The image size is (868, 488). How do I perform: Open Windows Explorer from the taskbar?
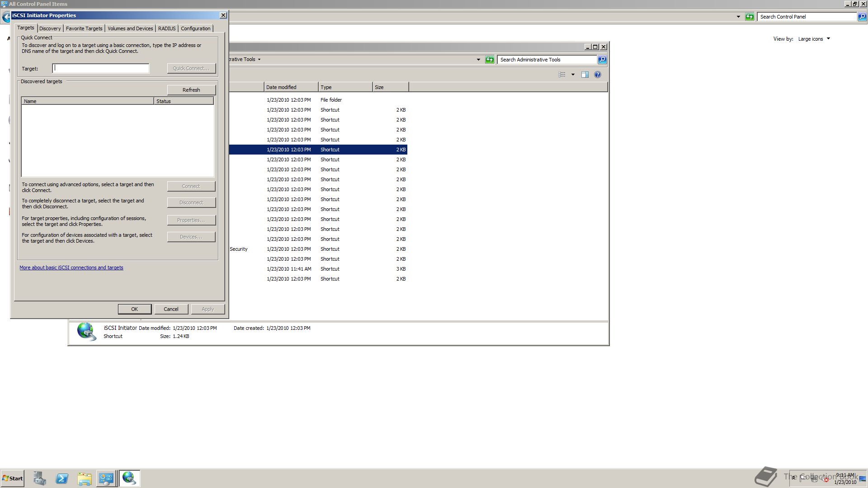tap(85, 479)
